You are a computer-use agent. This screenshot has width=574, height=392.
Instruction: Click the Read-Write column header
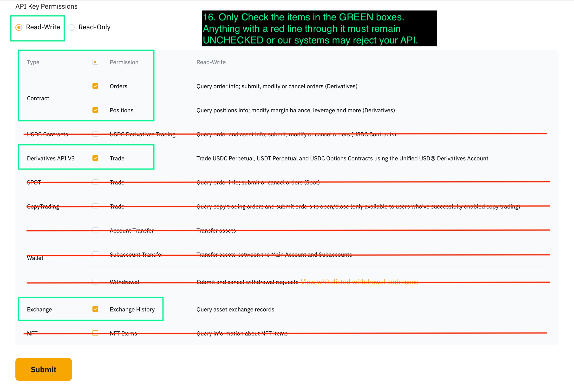click(x=211, y=62)
